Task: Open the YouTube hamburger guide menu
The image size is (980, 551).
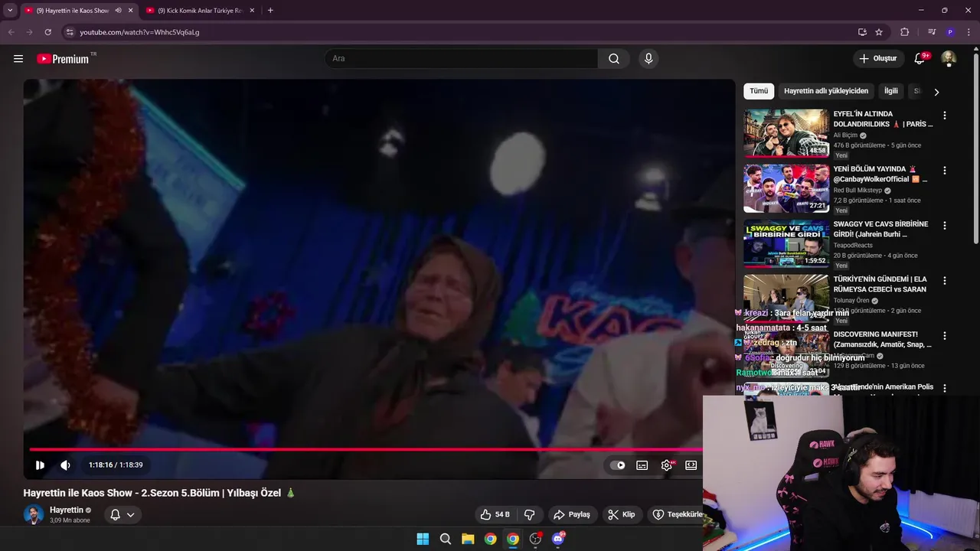Action: (x=18, y=59)
